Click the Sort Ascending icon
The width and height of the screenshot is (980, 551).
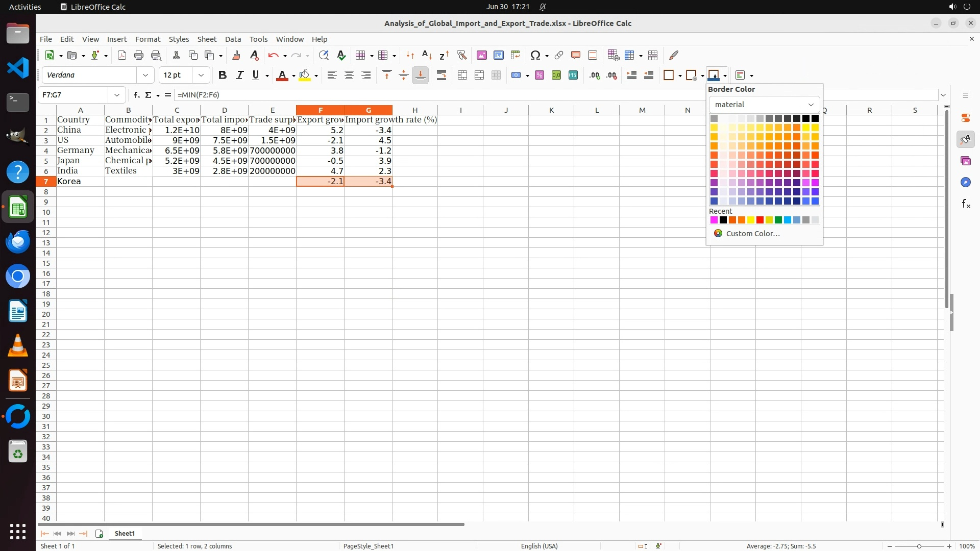tap(427, 55)
